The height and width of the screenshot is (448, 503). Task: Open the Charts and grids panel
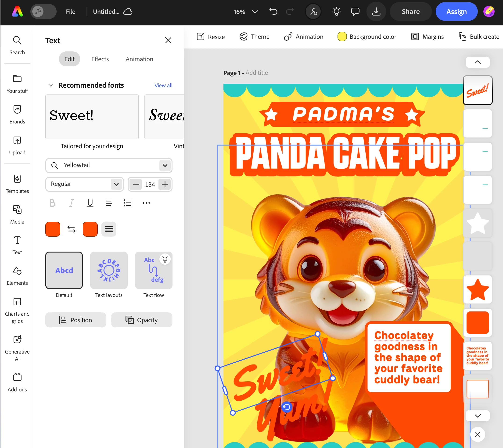pos(17,310)
